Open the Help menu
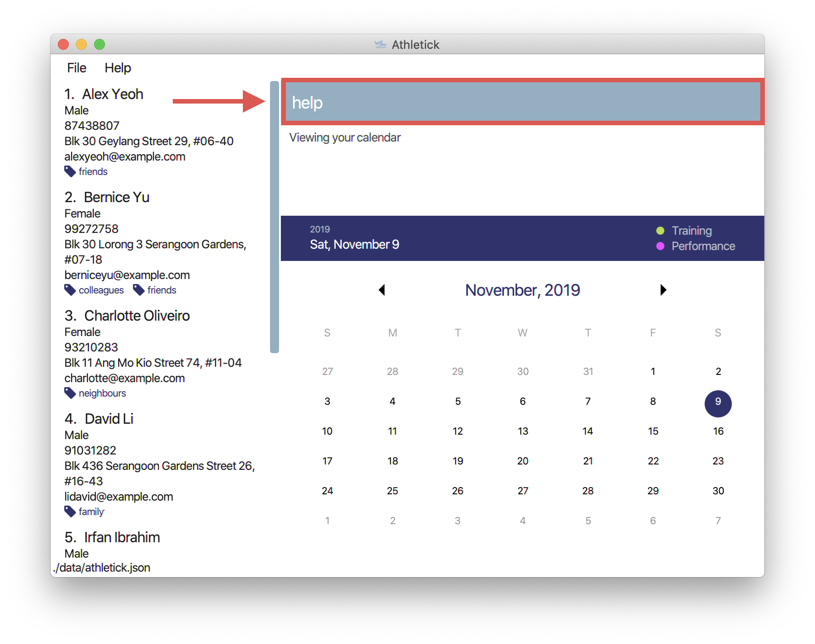 coord(118,68)
